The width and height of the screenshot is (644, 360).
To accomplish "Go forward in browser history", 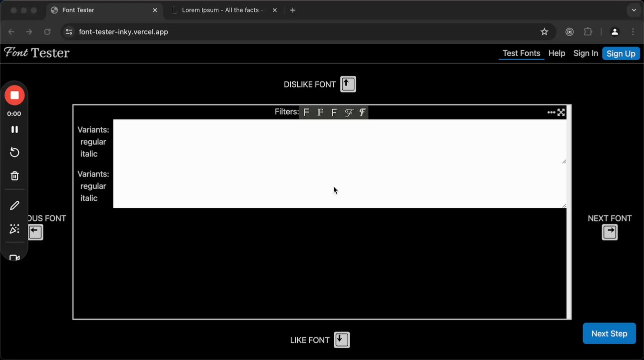I will tap(29, 31).
